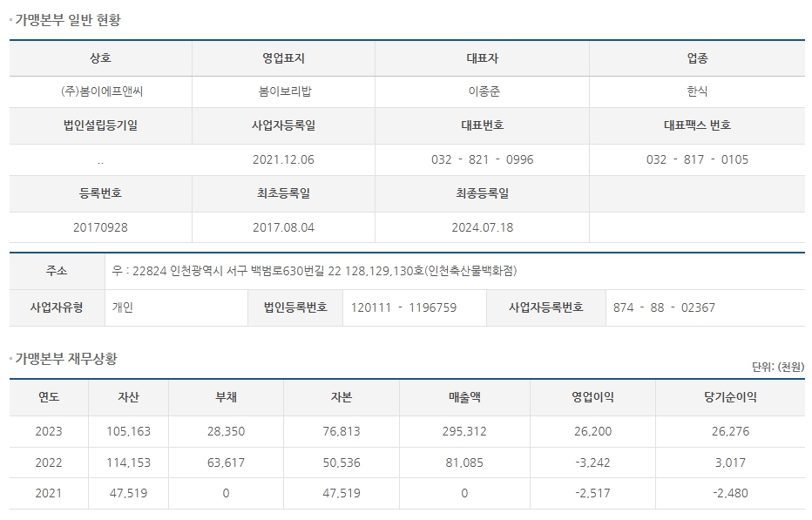The height and width of the screenshot is (520, 812).
Task: Click business number 874 - 88 - 02367
Action: 664,307
